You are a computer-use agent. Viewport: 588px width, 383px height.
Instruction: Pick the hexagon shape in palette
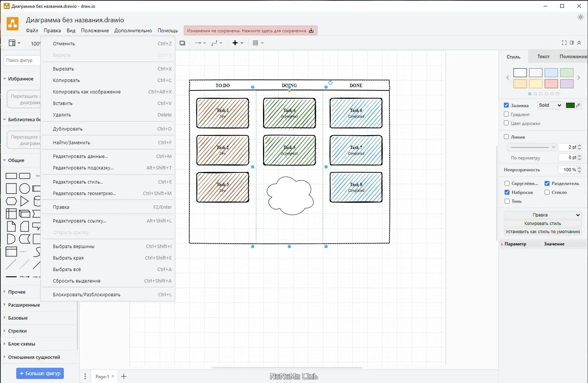11,201
